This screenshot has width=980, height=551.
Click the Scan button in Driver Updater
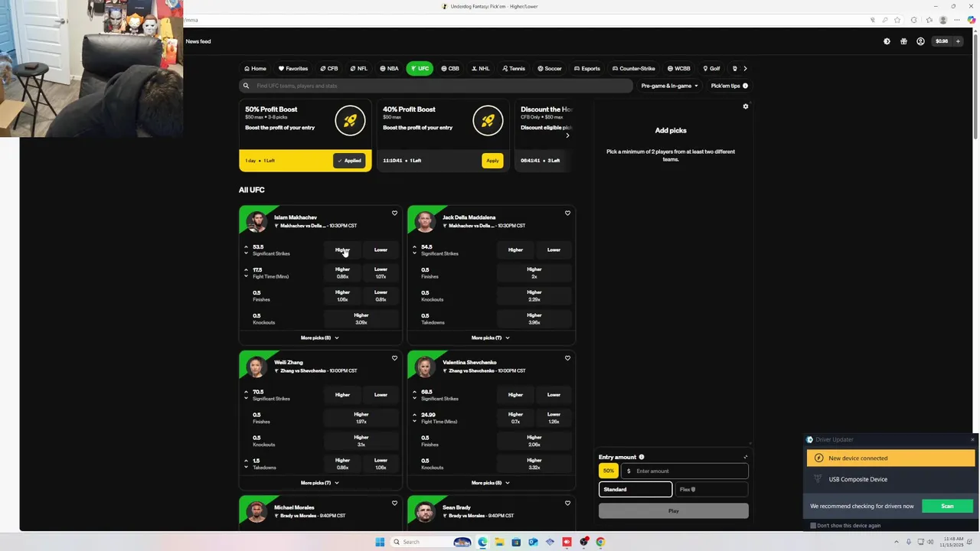[x=947, y=506]
